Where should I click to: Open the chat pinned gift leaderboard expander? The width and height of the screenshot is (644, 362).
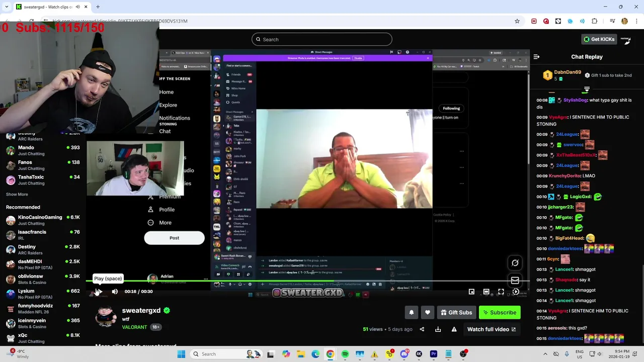587,89
